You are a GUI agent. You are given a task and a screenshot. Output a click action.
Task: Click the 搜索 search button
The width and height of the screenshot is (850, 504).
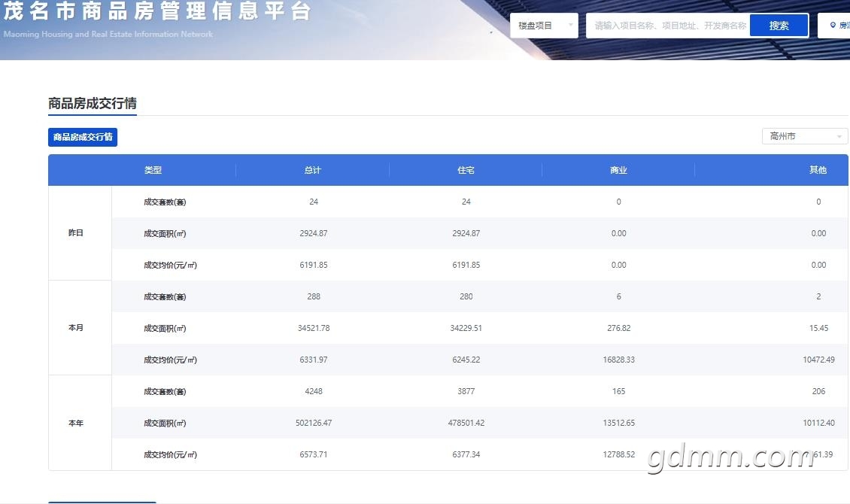(779, 26)
